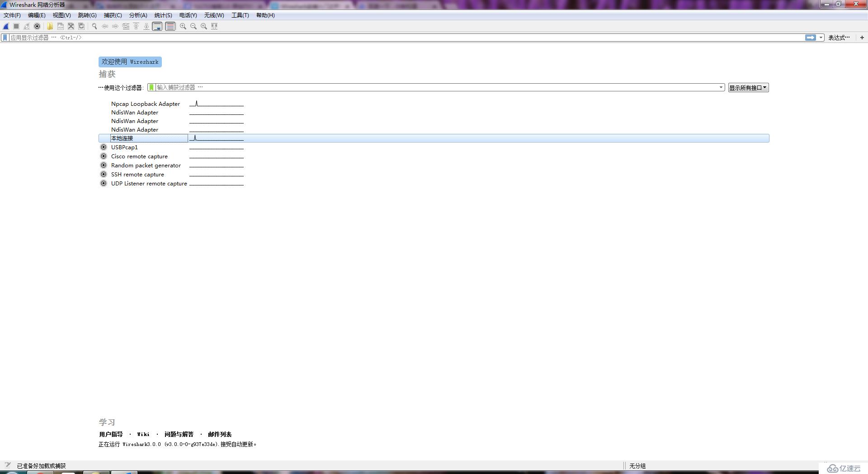
Task: Select Cisco remote capture interface name
Action: click(139, 156)
